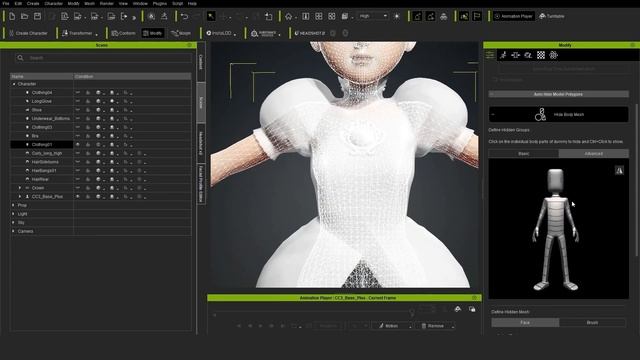Toggle visibility of Clothing04 row
Screen dimensions: 640x360
point(78,93)
